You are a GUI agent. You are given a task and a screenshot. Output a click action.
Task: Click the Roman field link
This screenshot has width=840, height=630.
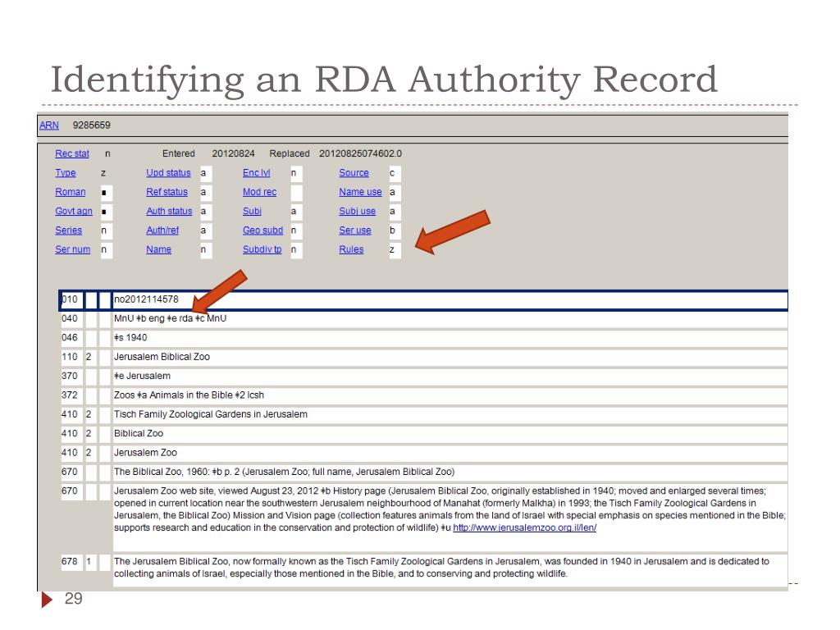(x=71, y=192)
